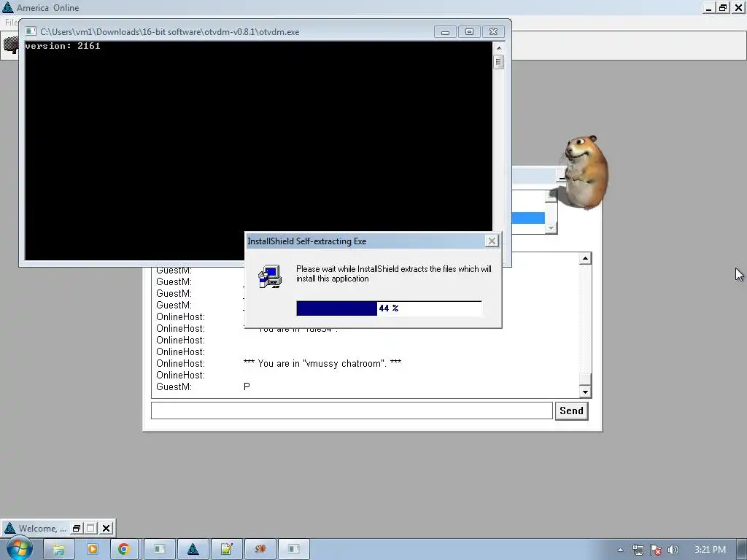This screenshot has height=560, width=747.
Task: Click the Send button in chat window
Action: click(x=571, y=411)
